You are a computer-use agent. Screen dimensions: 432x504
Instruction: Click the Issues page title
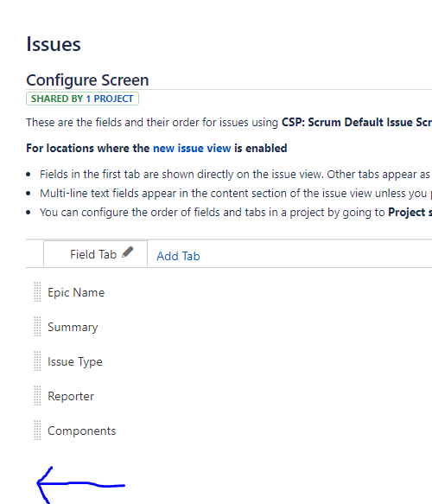[54, 44]
